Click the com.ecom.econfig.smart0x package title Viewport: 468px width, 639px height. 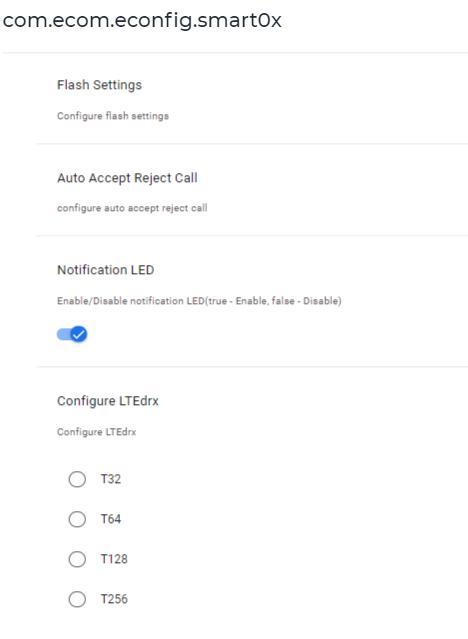pyautogui.click(x=142, y=20)
